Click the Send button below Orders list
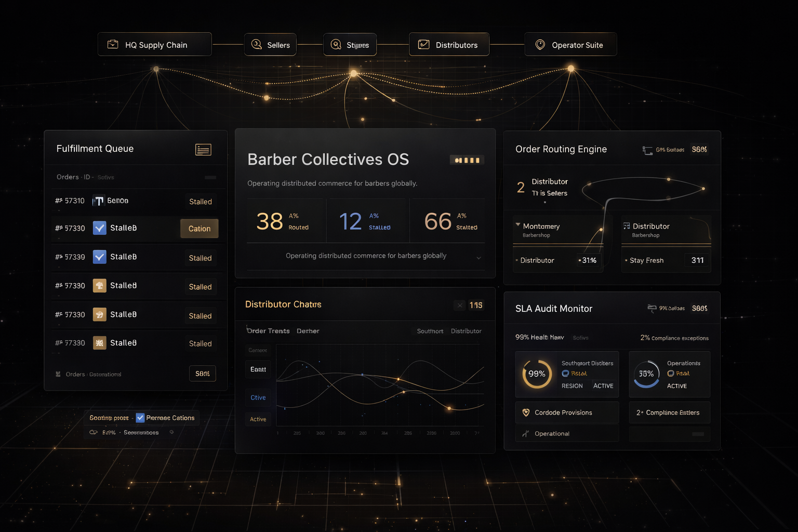798x532 pixels. click(203, 374)
